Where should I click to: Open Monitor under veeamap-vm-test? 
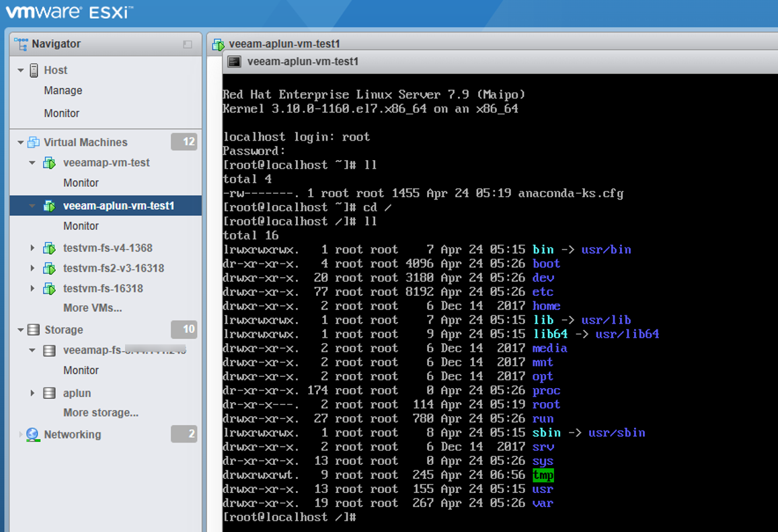pyautogui.click(x=81, y=183)
